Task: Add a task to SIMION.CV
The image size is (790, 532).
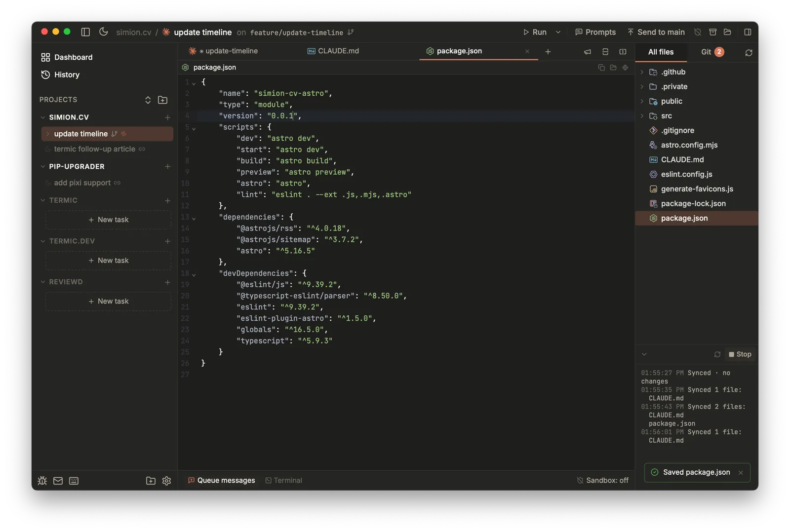Action: (x=167, y=117)
